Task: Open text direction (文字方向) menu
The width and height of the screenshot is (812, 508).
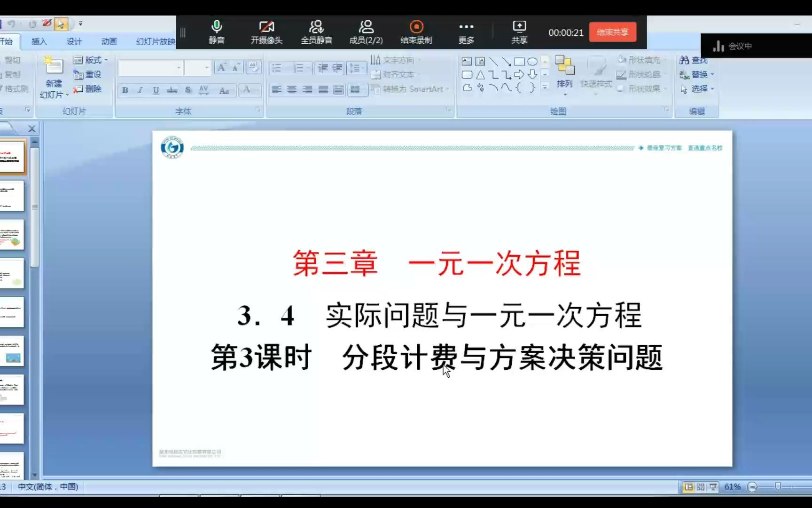Action: pyautogui.click(x=395, y=60)
